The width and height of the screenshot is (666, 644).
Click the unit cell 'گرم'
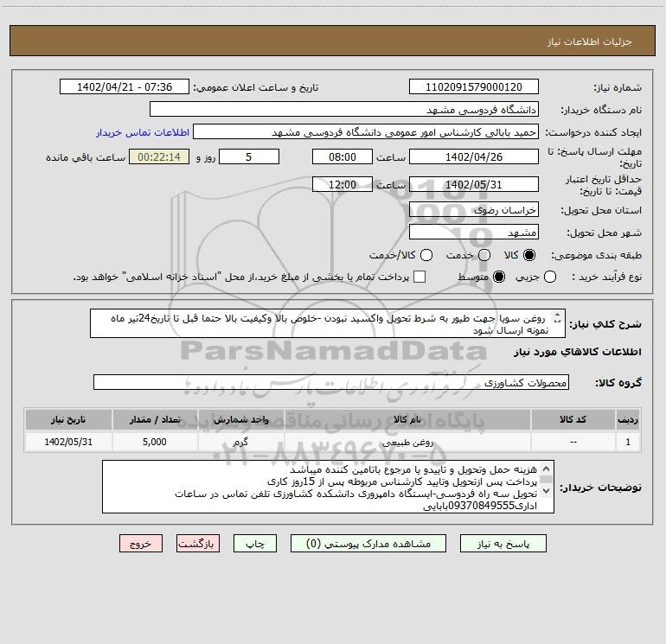point(240,442)
